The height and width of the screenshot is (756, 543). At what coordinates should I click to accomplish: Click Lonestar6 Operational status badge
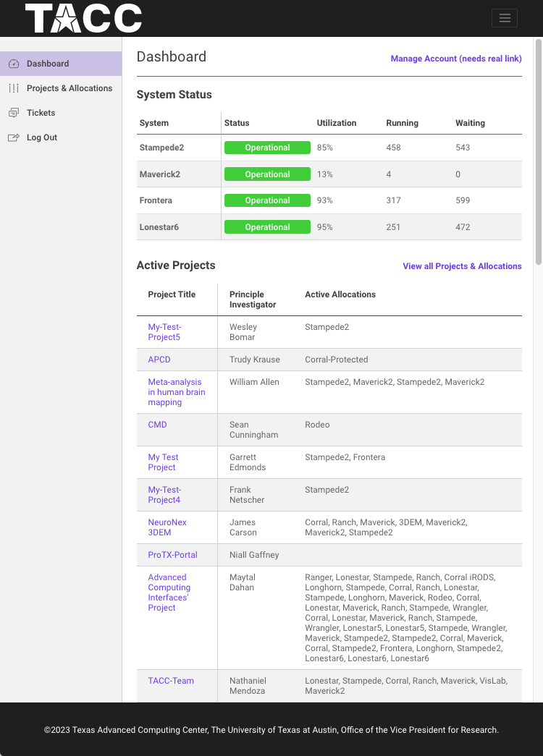click(267, 227)
